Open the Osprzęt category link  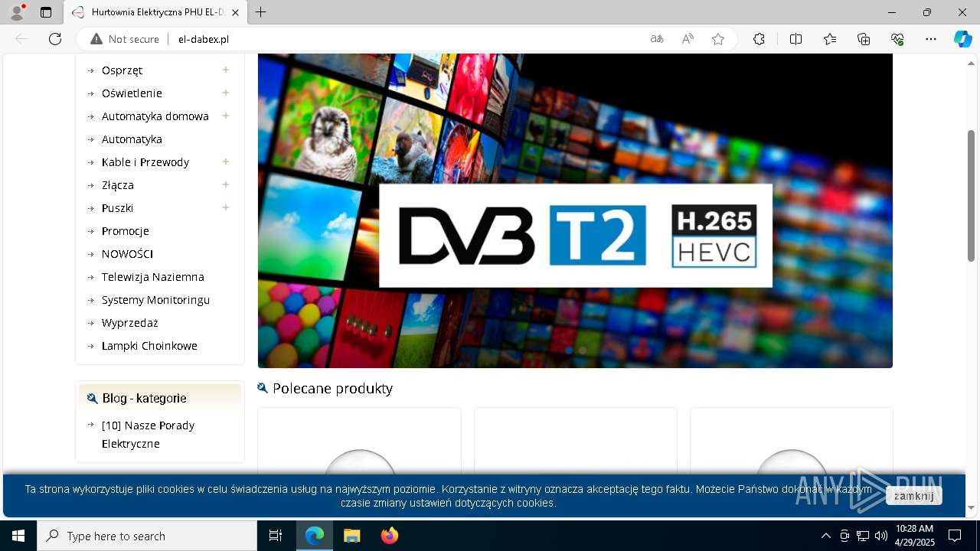click(x=122, y=70)
